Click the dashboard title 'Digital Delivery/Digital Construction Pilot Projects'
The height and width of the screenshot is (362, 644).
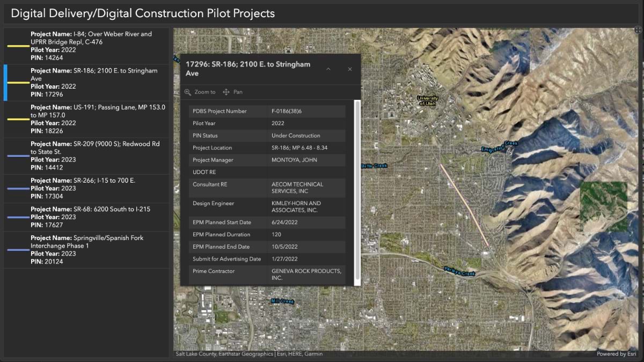143,13
